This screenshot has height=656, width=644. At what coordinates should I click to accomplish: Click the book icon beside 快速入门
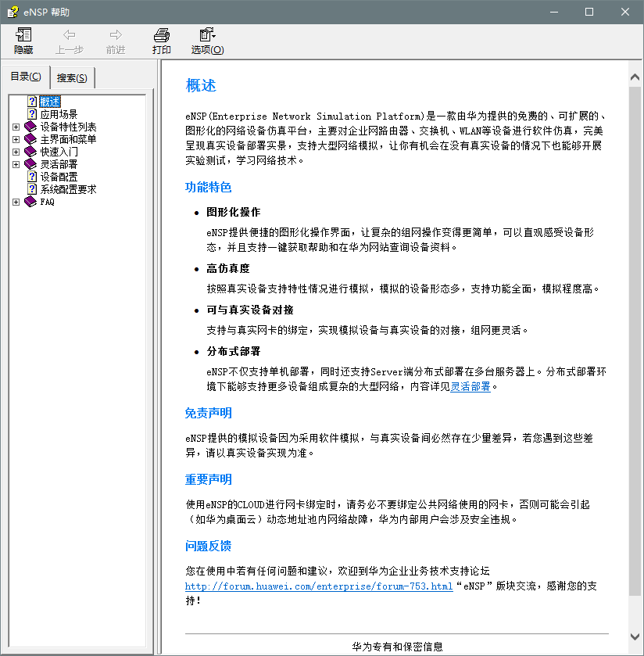(x=30, y=152)
